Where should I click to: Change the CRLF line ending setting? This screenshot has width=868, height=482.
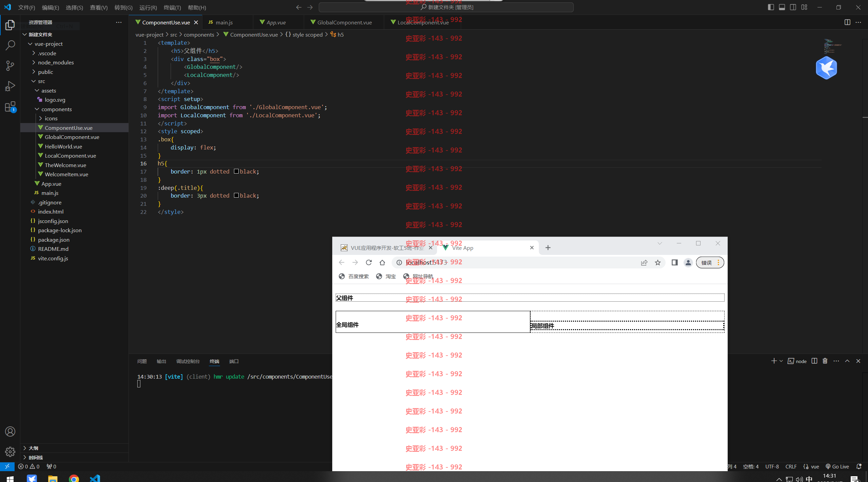tap(791, 466)
